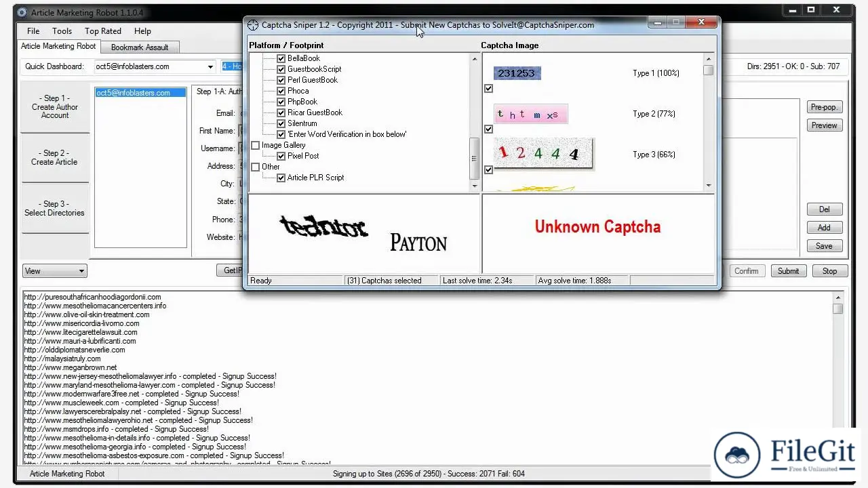Click the http://malaysiatruly.com log entry
This screenshot has width=868, height=488.
62,359
